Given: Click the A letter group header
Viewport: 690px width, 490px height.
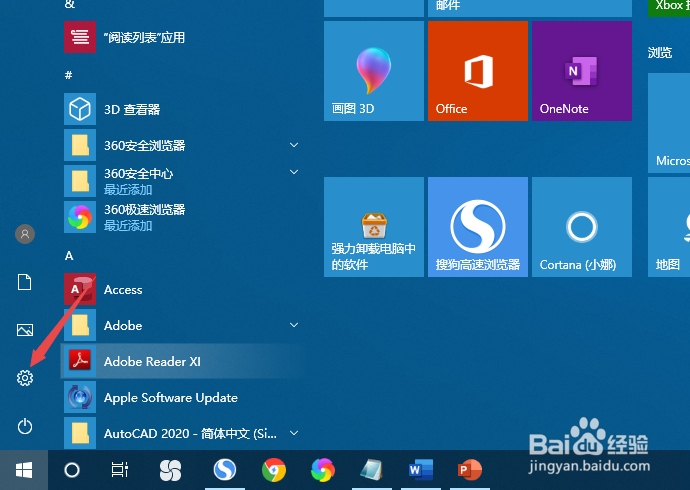Looking at the screenshot, I should [x=69, y=256].
